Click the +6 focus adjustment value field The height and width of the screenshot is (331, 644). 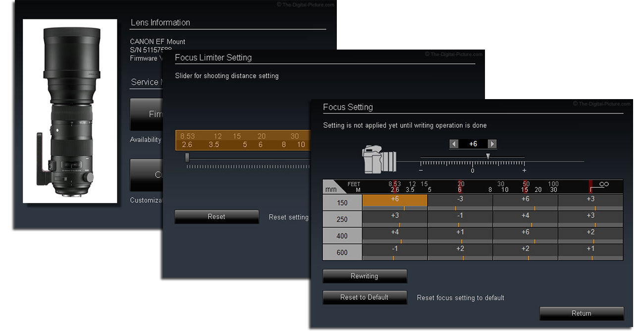tap(473, 144)
